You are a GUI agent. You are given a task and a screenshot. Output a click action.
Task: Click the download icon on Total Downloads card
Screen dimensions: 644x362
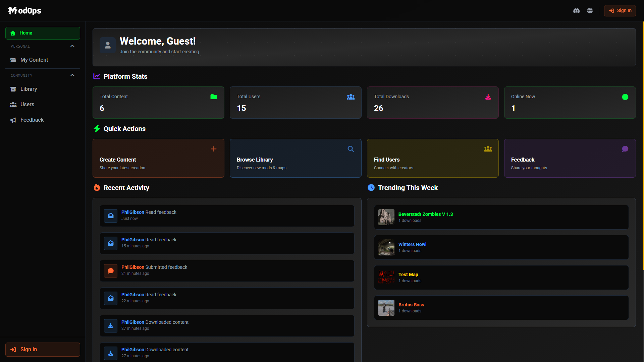[488, 97]
